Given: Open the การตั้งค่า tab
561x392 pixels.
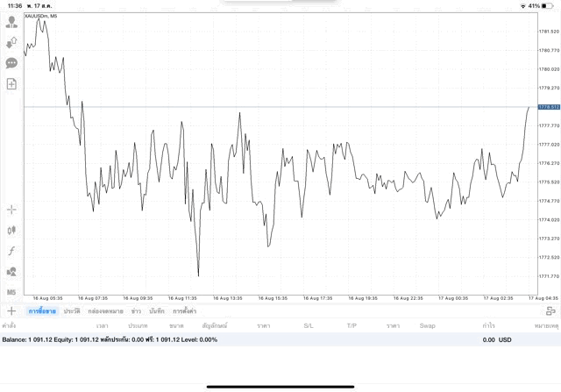Looking at the screenshot, I should click(x=184, y=311).
